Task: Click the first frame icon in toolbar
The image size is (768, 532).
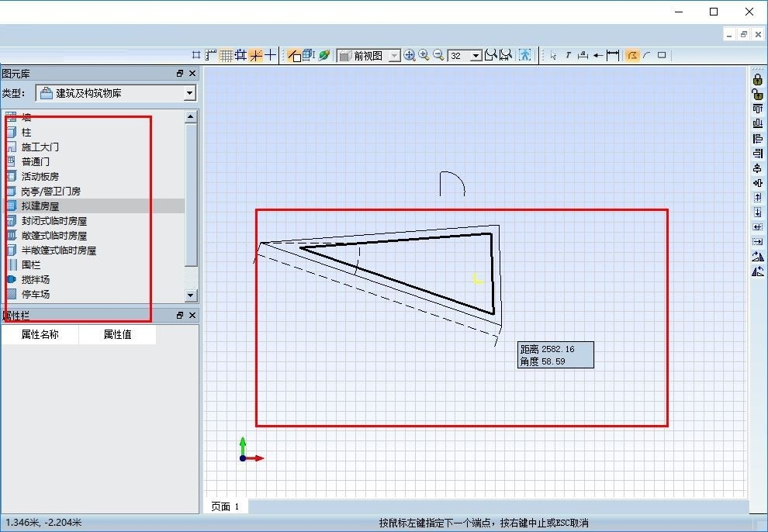Action: click(x=196, y=55)
